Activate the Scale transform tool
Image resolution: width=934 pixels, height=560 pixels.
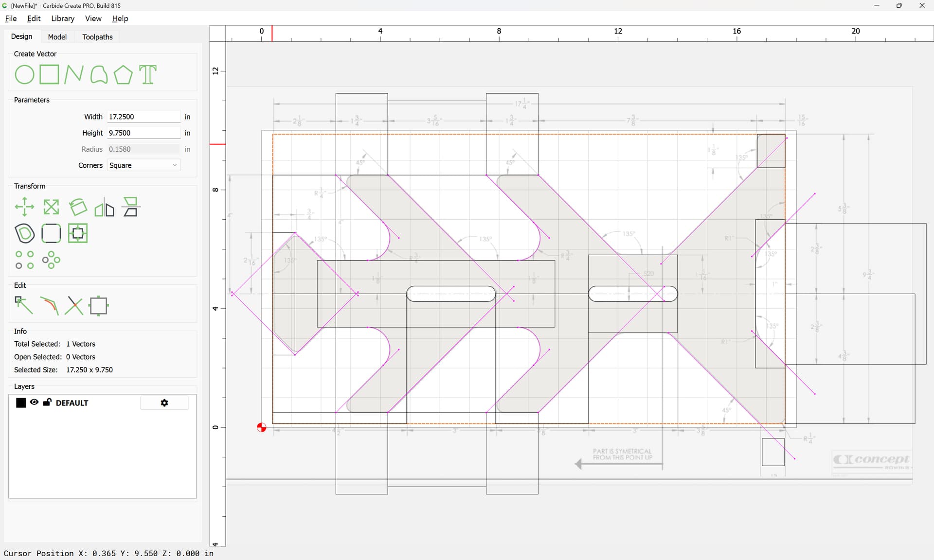pos(51,207)
